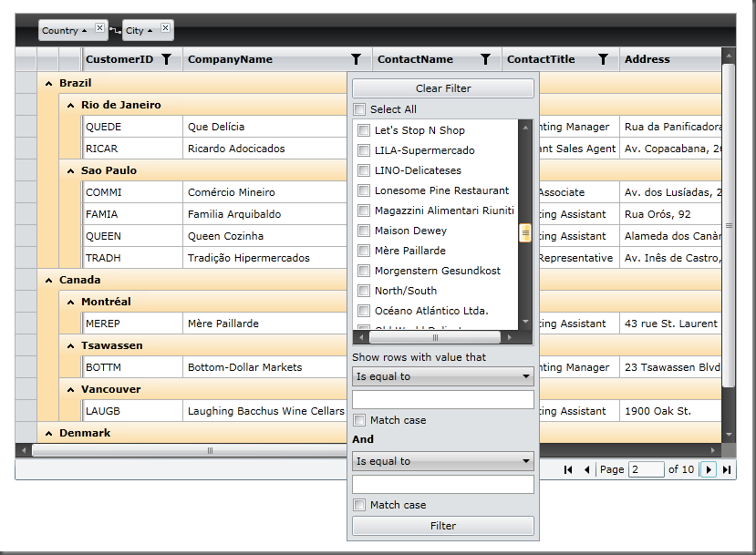Click the Clear Filter button
This screenshot has width=756, height=555.
[443, 88]
